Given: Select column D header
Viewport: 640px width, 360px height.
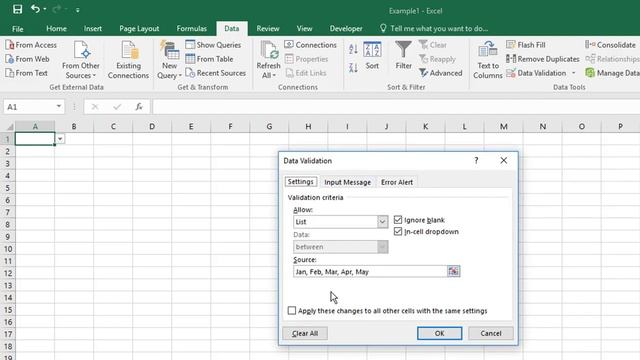Looking at the screenshot, I should coord(152,127).
